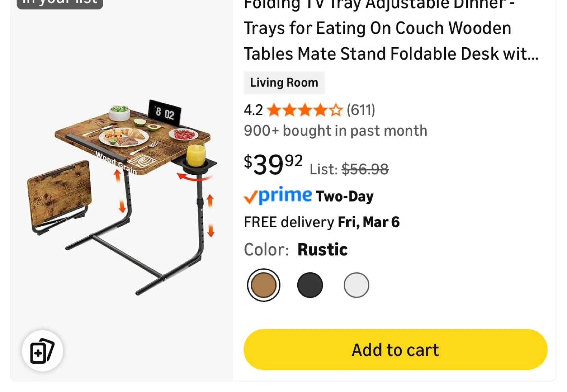The image size is (567, 392).
Task: Click the $39.92 price
Action: point(273,164)
